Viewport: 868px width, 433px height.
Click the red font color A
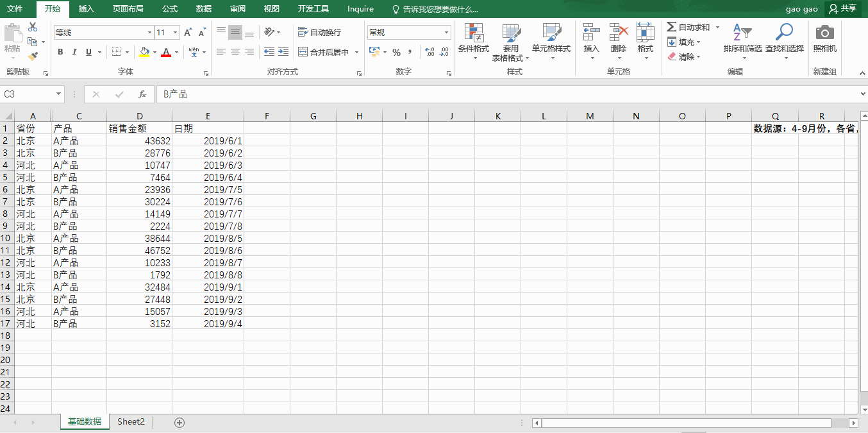click(166, 52)
